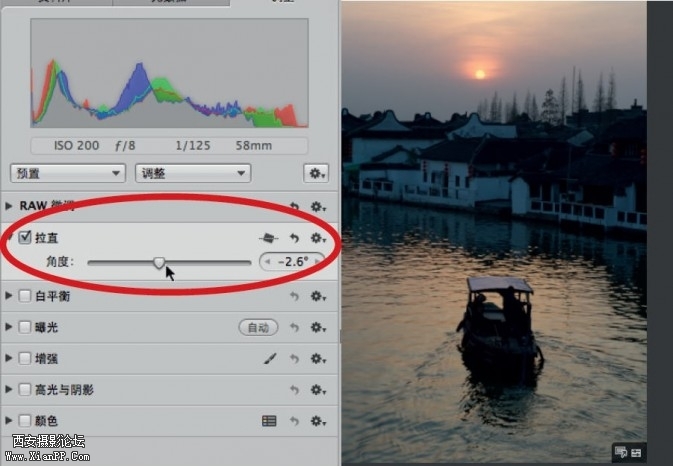The image size is (673, 466).
Task: Click the -2.6° angle value field
Action: click(x=293, y=262)
